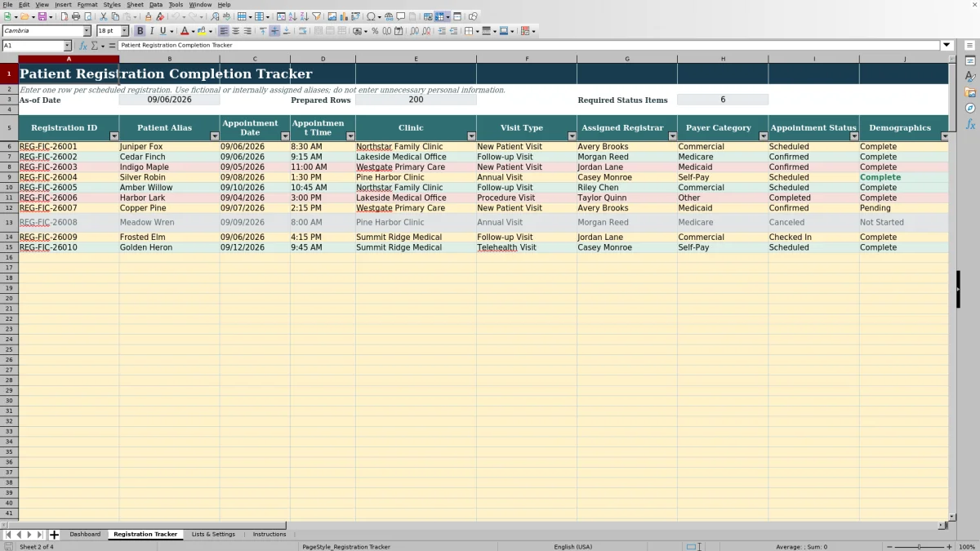Viewport: 980px width, 551px height.
Task: Toggle Align Left
Action: coord(224,31)
